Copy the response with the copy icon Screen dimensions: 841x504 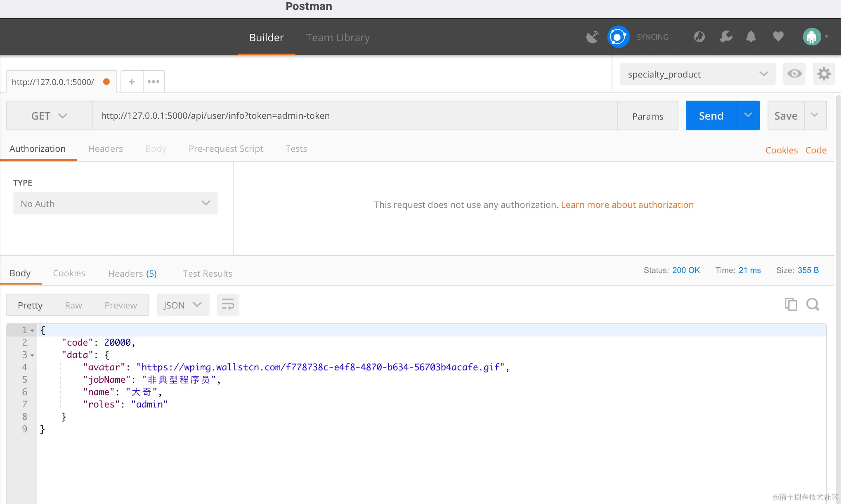point(791,305)
